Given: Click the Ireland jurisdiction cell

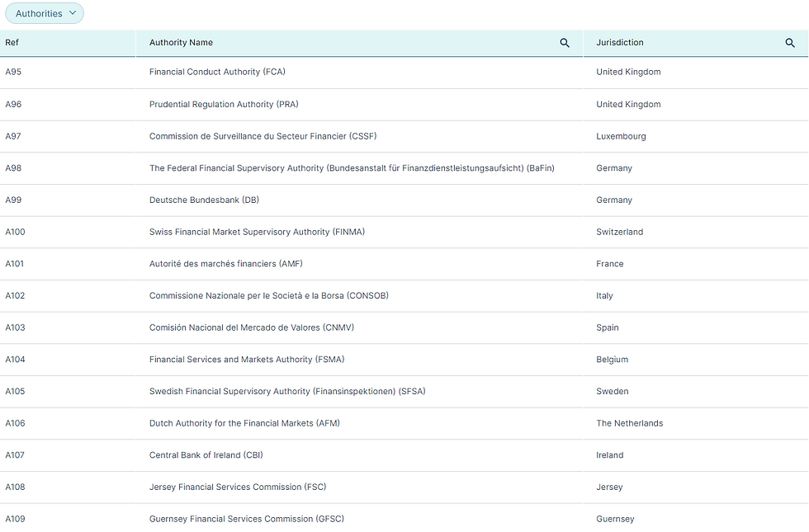Looking at the screenshot, I should [x=610, y=455].
